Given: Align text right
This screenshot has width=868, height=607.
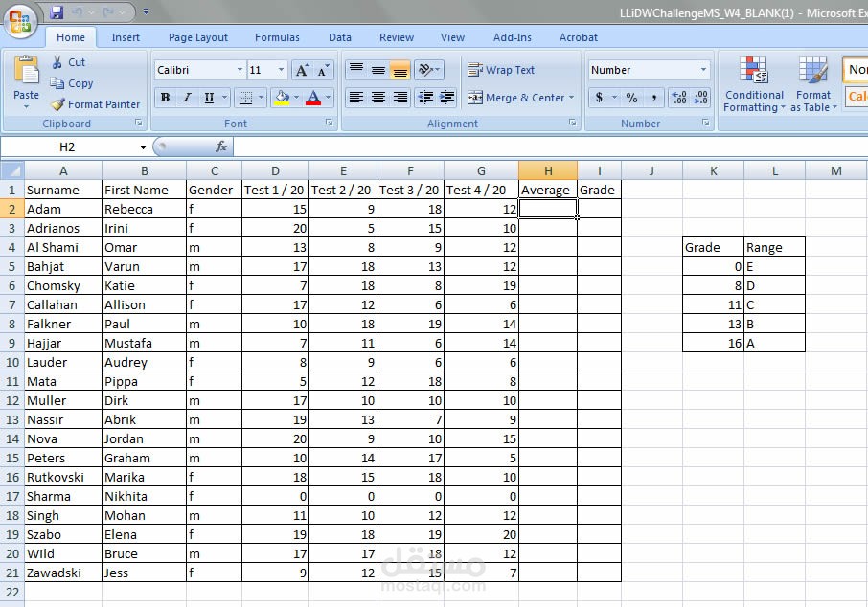Looking at the screenshot, I should pos(400,98).
